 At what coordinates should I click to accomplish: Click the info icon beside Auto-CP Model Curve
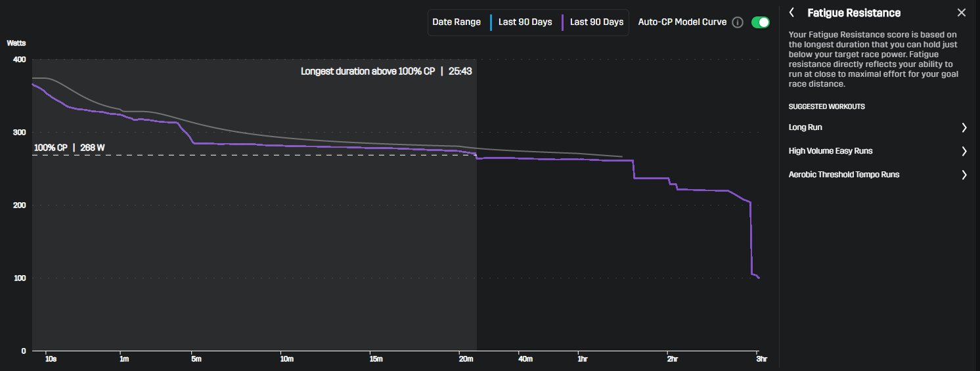click(738, 22)
